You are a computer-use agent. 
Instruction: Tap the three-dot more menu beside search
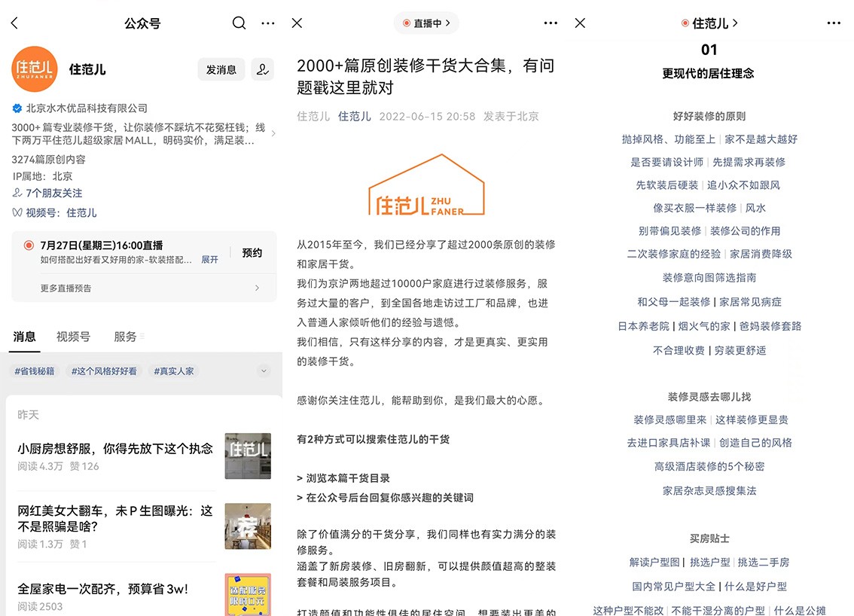(267, 23)
